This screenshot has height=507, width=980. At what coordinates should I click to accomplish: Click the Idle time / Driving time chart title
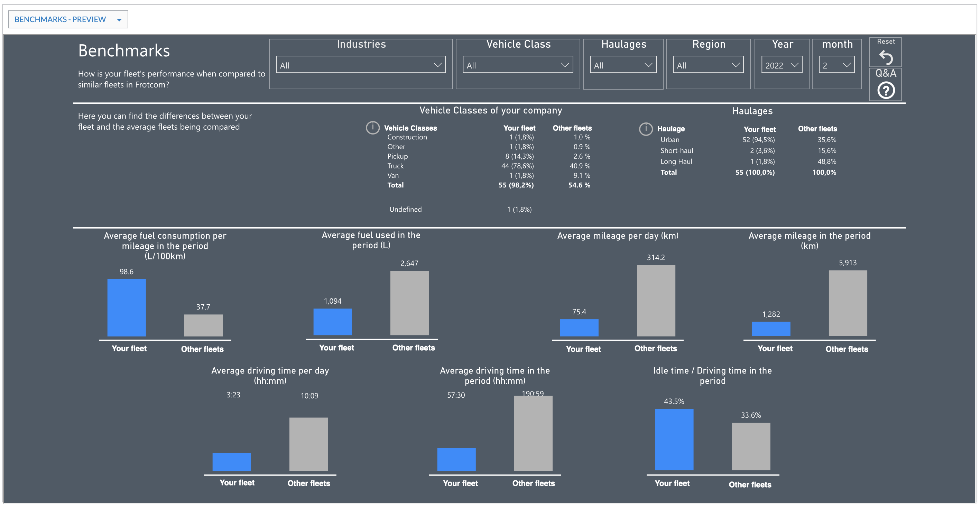(x=712, y=375)
